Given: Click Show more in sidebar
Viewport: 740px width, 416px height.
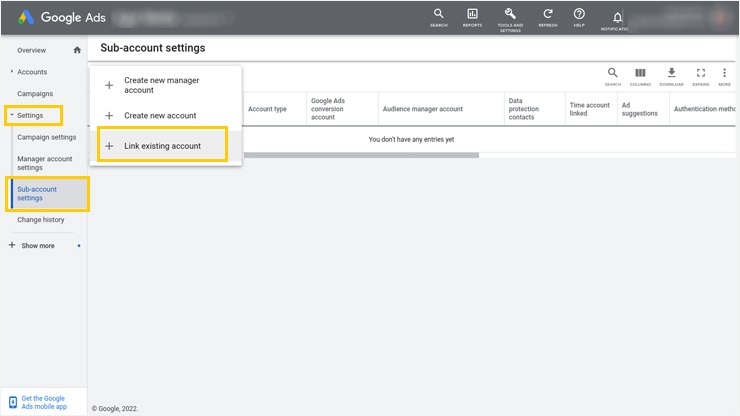Looking at the screenshot, I should pyautogui.click(x=38, y=246).
